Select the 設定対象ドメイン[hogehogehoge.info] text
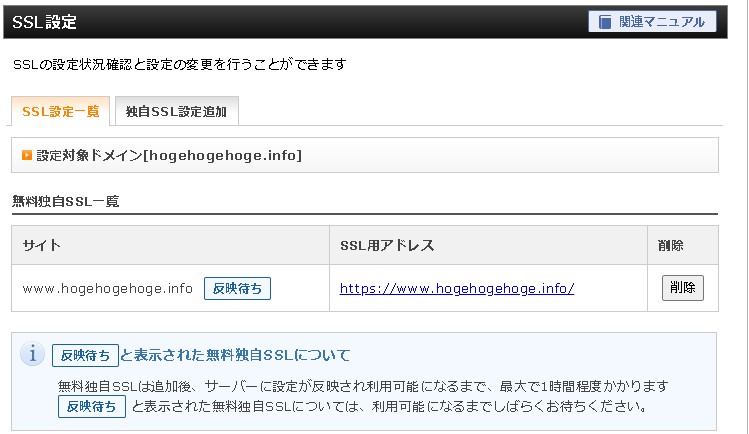The height and width of the screenshot is (434, 749). 169,156
